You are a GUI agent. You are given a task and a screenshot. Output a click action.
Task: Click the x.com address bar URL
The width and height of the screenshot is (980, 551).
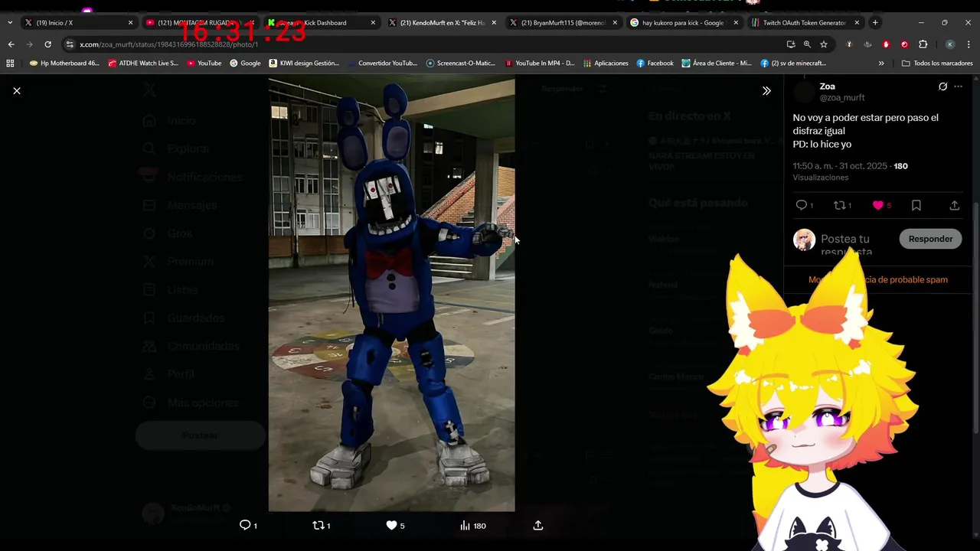click(x=169, y=44)
